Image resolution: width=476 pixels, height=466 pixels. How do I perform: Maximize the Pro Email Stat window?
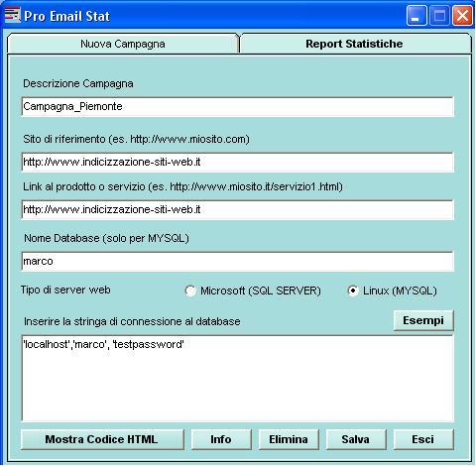click(x=439, y=15)
